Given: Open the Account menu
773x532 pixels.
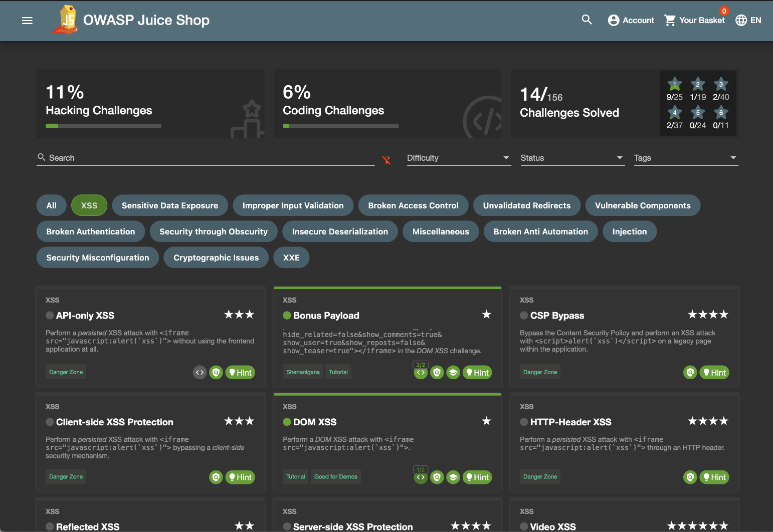Looking at the screenshot, I should click(631, 21).
